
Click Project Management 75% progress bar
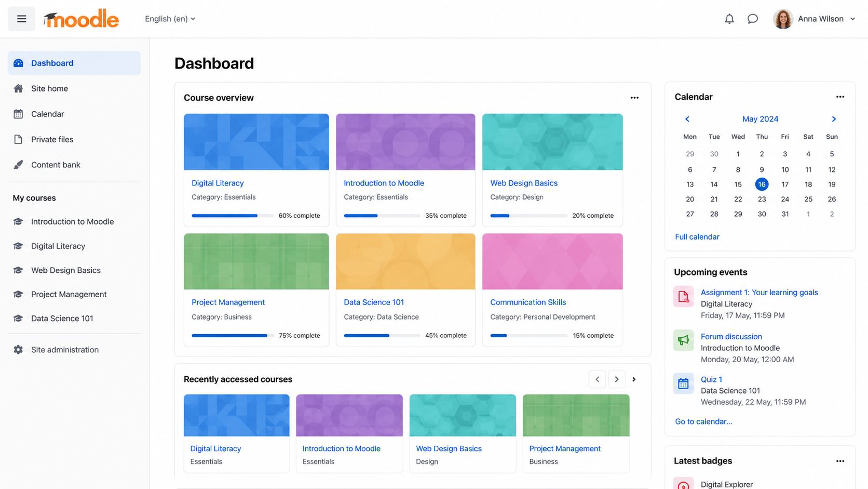(x=233, y=336)
